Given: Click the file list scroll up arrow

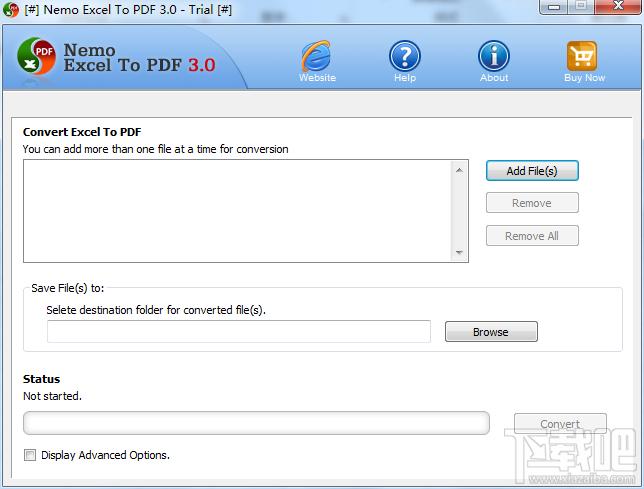Looking at the screenshot, I should pos(459,170).
